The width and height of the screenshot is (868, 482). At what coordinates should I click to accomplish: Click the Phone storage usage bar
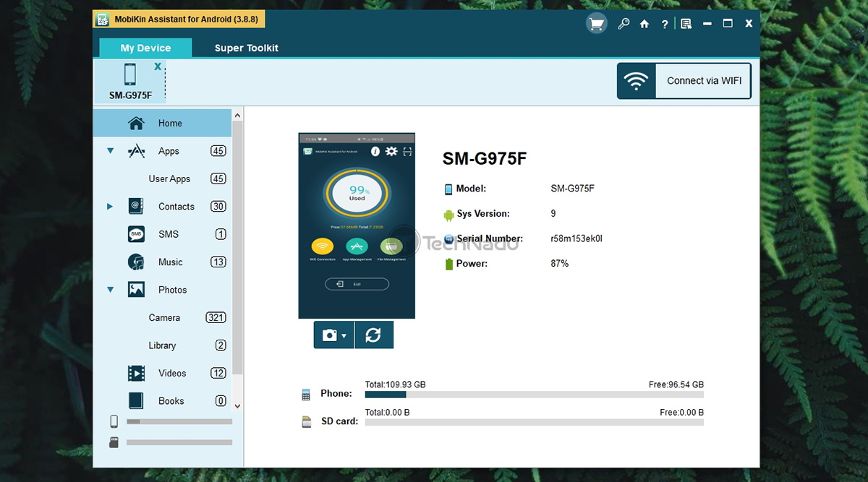click(x=535, y=395)
